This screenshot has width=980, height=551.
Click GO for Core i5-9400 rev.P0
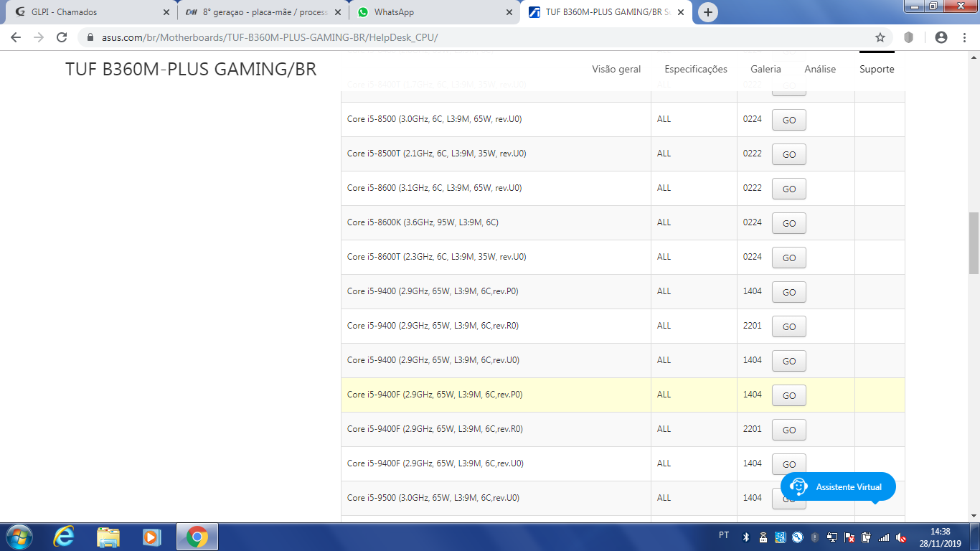pyautogui.click(x=789, y=292)
